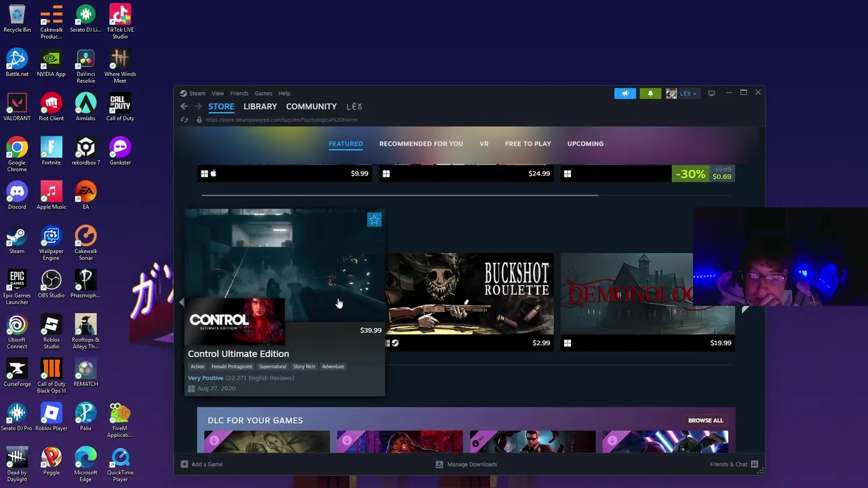Open Ubisoft Connect desktop icon

coord(17,331)
